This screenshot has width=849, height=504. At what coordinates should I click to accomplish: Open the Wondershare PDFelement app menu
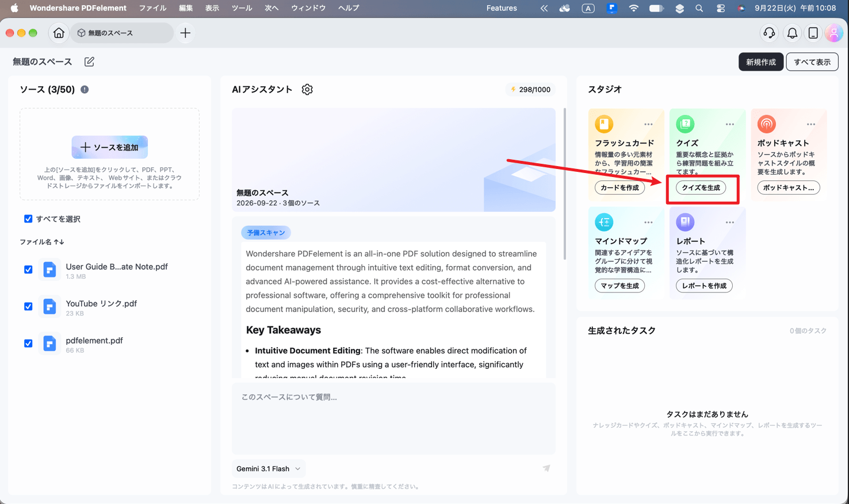pyautogui.click(x=78, y=8)
